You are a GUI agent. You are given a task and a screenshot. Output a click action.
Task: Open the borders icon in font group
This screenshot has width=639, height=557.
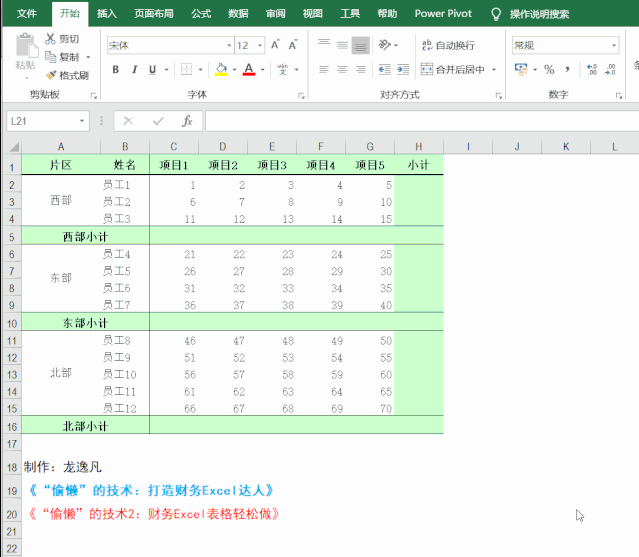click(186, 69)
